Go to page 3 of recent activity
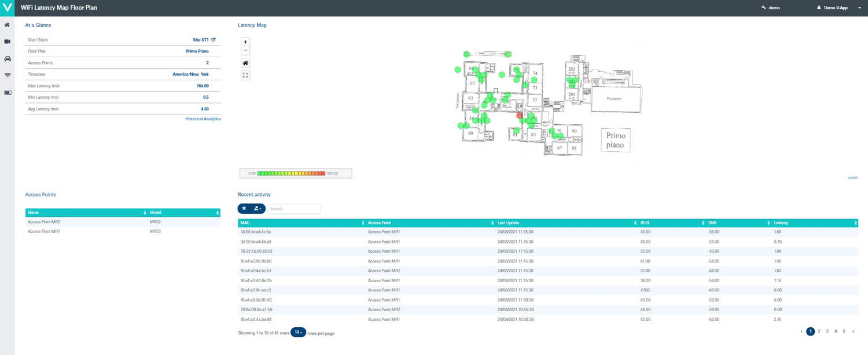 pyautogui.click(x=827, y=331)
